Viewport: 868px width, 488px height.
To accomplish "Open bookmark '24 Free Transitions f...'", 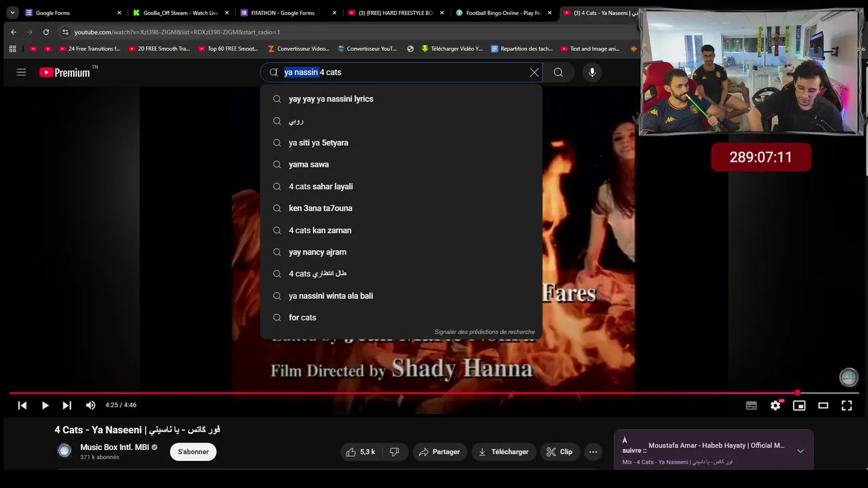I will pos(89,49).
